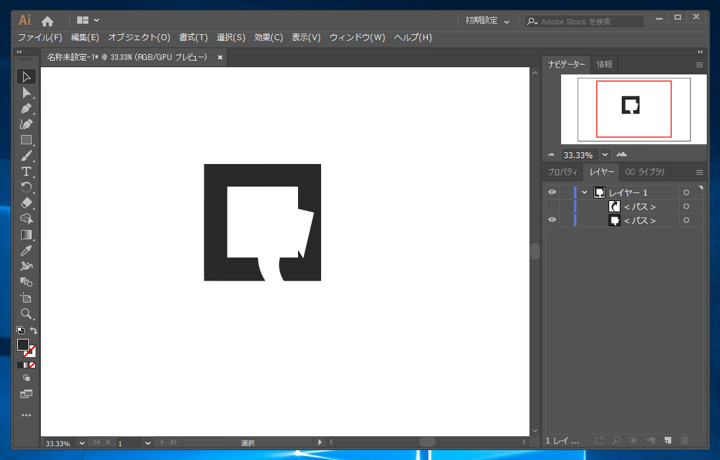Create a new layer in Layers panel
This screenshot has width=720, height=460.
[668, 441]
